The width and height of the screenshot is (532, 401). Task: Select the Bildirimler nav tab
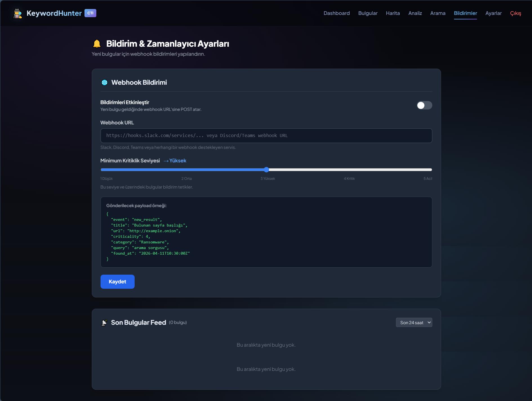tap(465, 13)
